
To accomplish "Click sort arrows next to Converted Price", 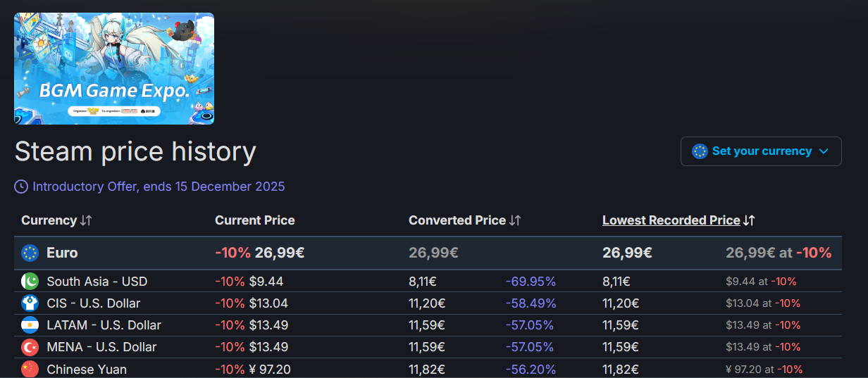I will [515, 220].
